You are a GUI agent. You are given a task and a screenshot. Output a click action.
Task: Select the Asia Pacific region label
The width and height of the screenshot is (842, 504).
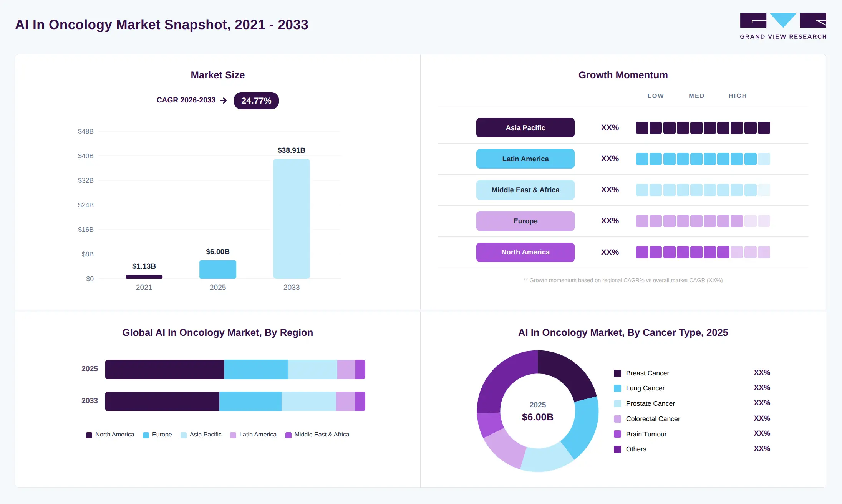coord(525,127)
